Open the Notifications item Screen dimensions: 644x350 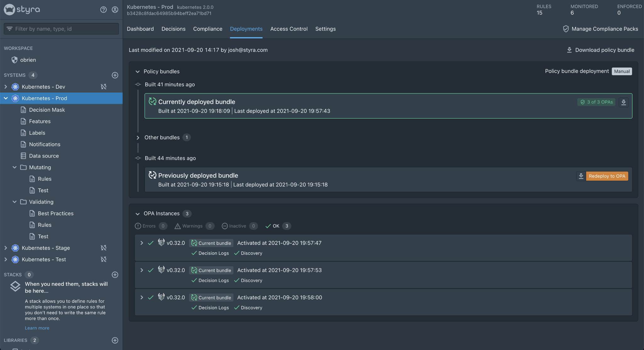click(45, 144)
